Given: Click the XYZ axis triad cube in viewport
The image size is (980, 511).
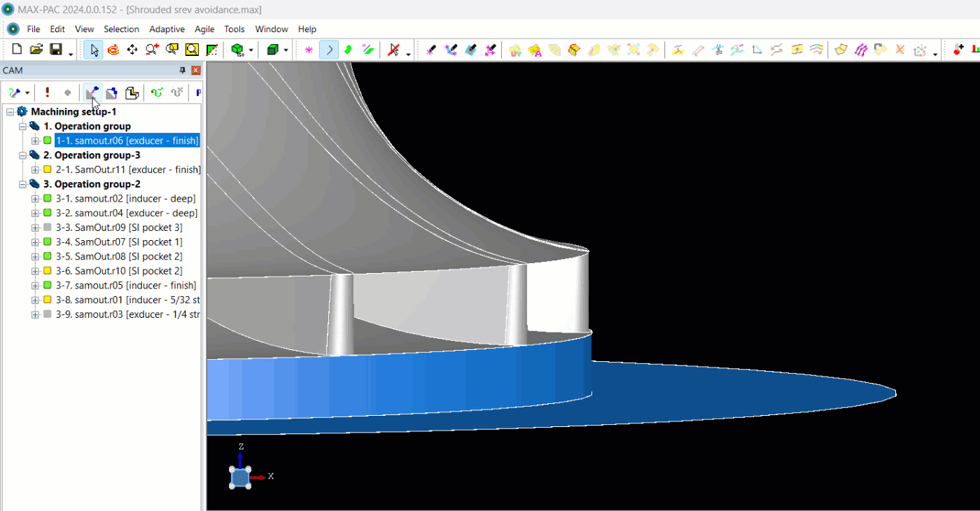Looking at the screenshot, I should click(x=240, y=477).
